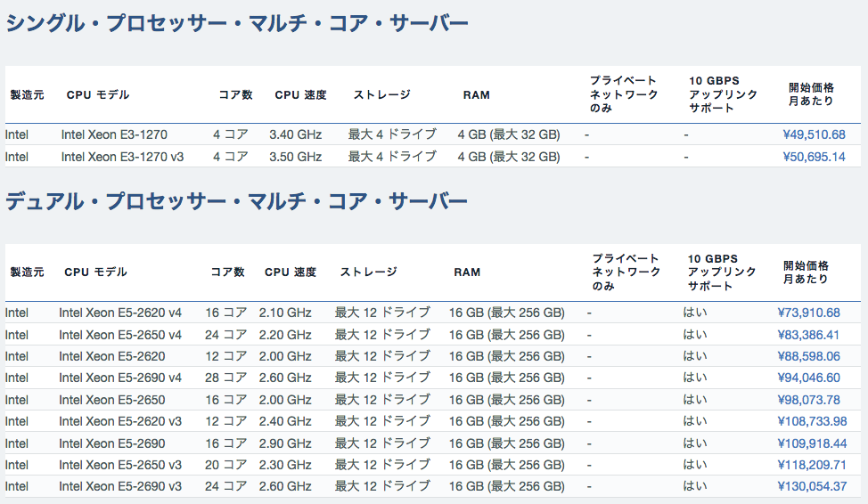Select はい in the E5-2620 v4 row
This screenshot has height=504, width=868.
(695, 313)
